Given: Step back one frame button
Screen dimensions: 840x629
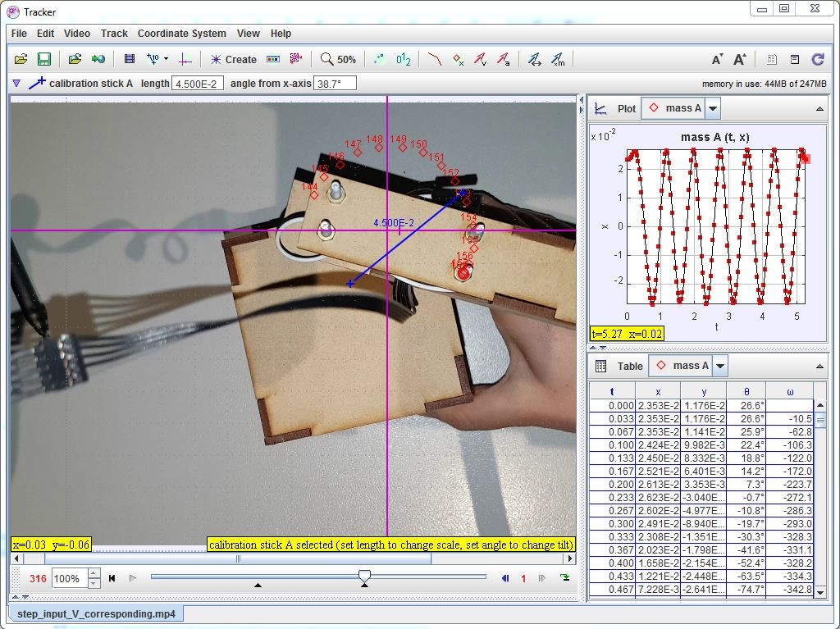Looking at the screenshot, I should [x=504, y=578].
